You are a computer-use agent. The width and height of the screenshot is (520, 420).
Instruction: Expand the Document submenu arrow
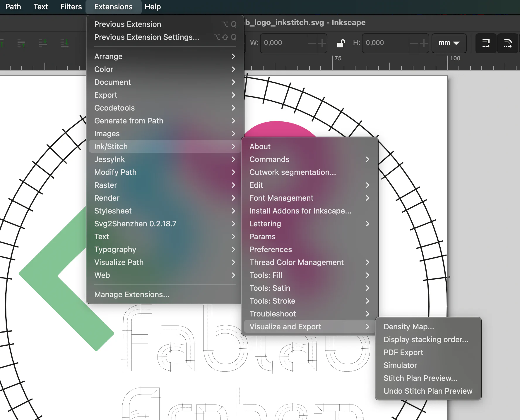pos(233,82)
